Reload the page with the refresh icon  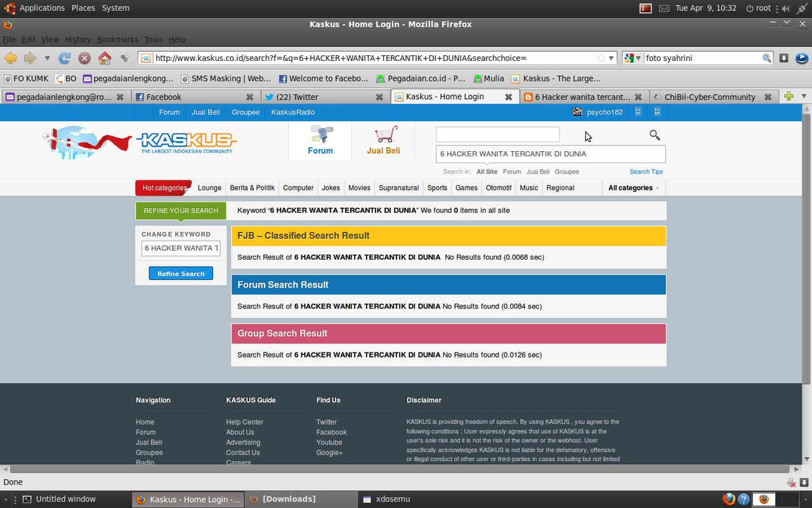[64, 58]
